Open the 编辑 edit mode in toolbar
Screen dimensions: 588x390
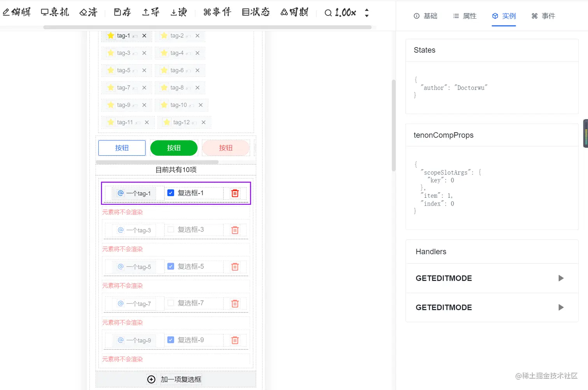tap(17, 12)
